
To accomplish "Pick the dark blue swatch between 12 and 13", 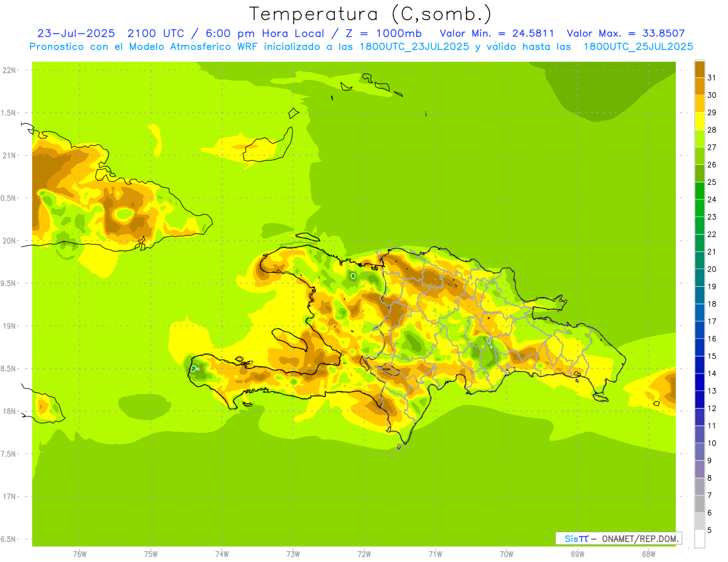I will [x=699, y=400].
